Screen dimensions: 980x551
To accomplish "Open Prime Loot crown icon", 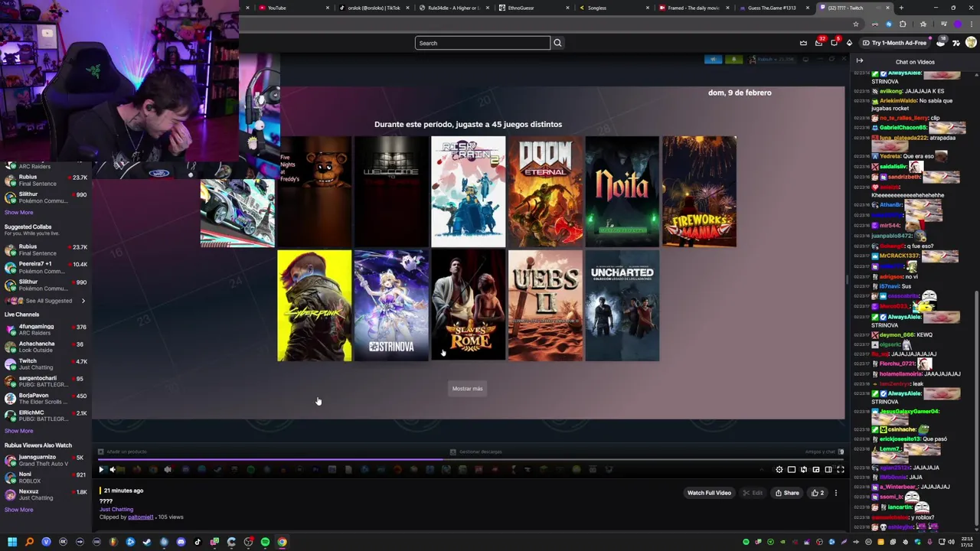I will point(803,43).
